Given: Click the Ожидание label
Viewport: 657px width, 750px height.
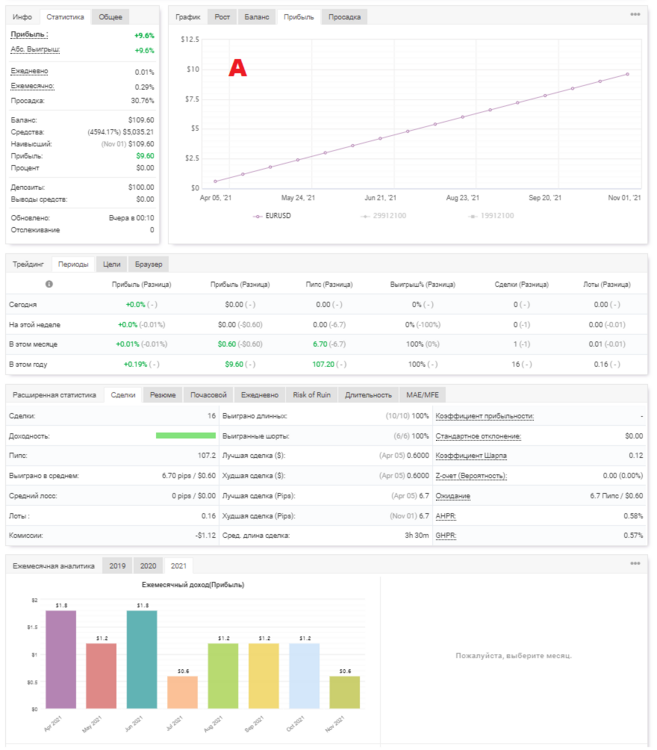Looking at the screenshot, I should coord(453,496).
